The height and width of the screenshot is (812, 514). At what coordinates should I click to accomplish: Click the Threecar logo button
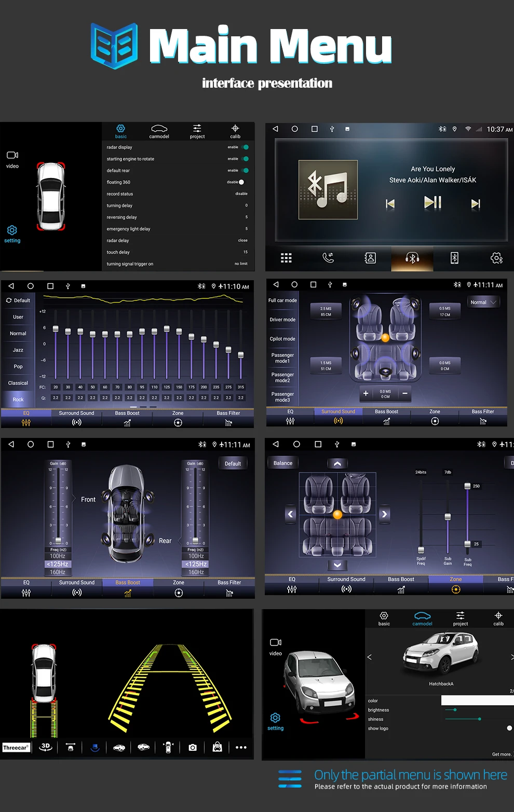[x=16, y=748]
